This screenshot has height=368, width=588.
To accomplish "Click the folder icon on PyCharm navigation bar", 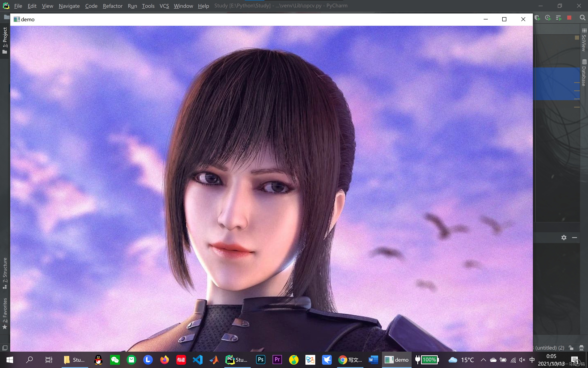I will click(x=7, y=17).
